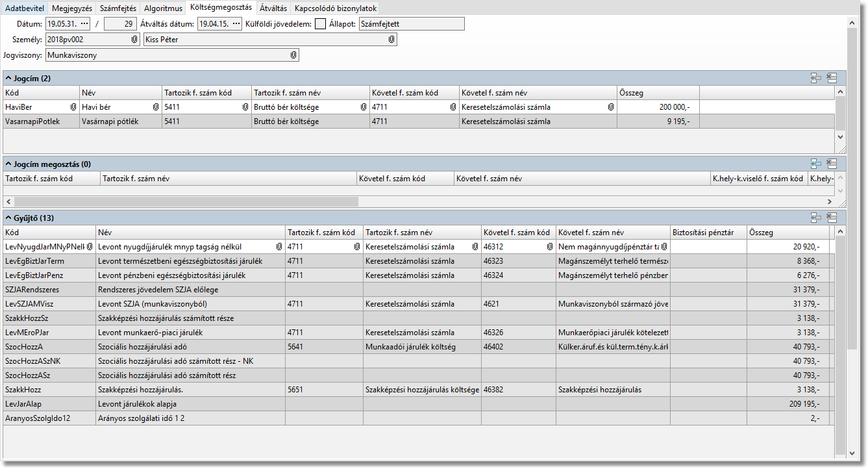Open date picker for Dátum field
868x469 pixels.
(x=84, y=24)
